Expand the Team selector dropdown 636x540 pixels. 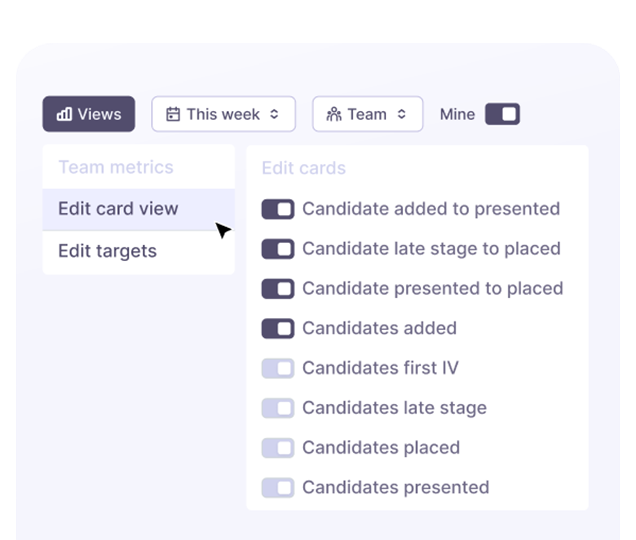click(x=367, y=114)
